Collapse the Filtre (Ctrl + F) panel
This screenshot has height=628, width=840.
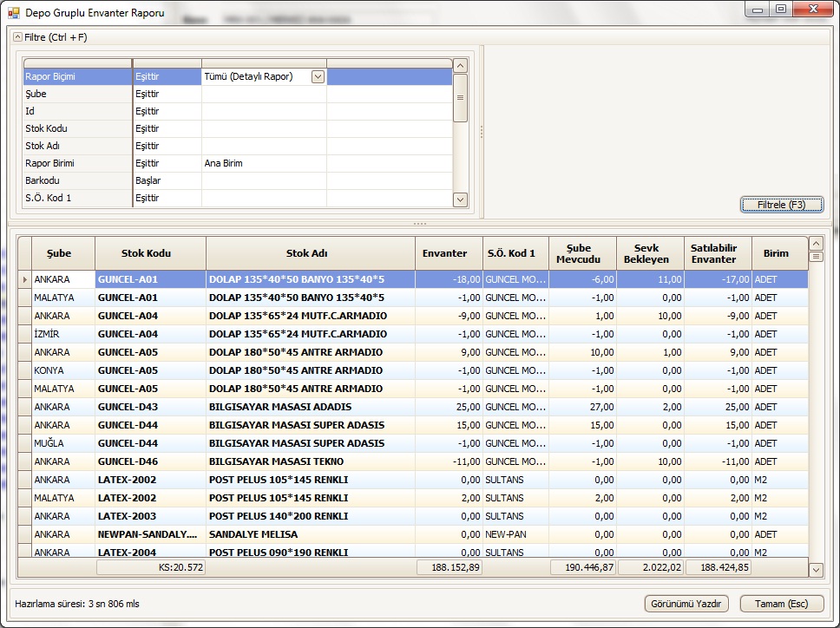(x=17, y=37)
